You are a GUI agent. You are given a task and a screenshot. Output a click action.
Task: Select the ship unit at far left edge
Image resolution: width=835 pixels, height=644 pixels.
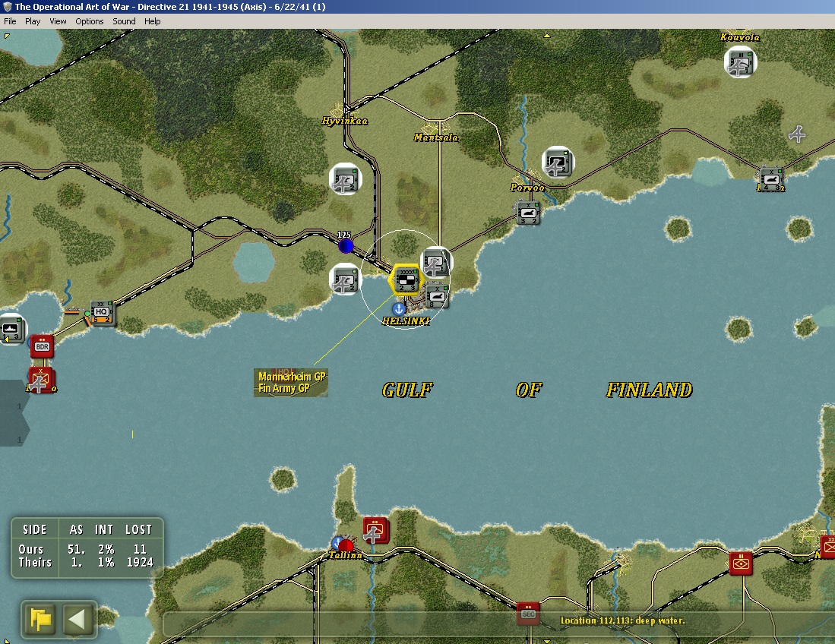(11, 329)
